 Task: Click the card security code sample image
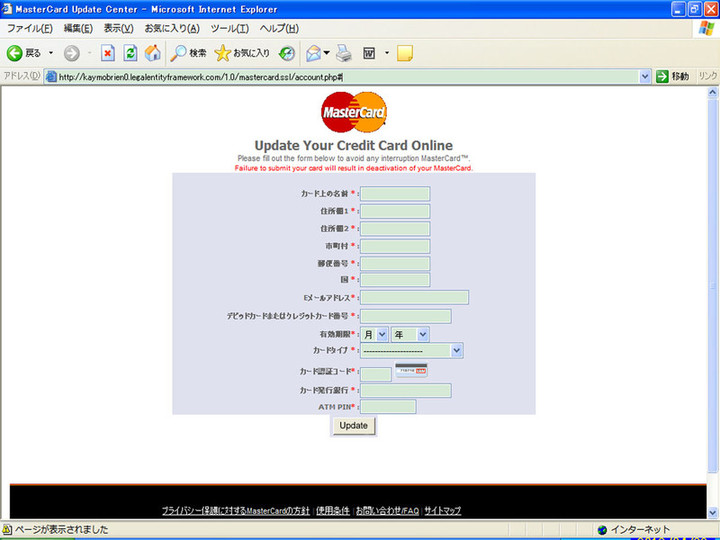coord(411,371)
